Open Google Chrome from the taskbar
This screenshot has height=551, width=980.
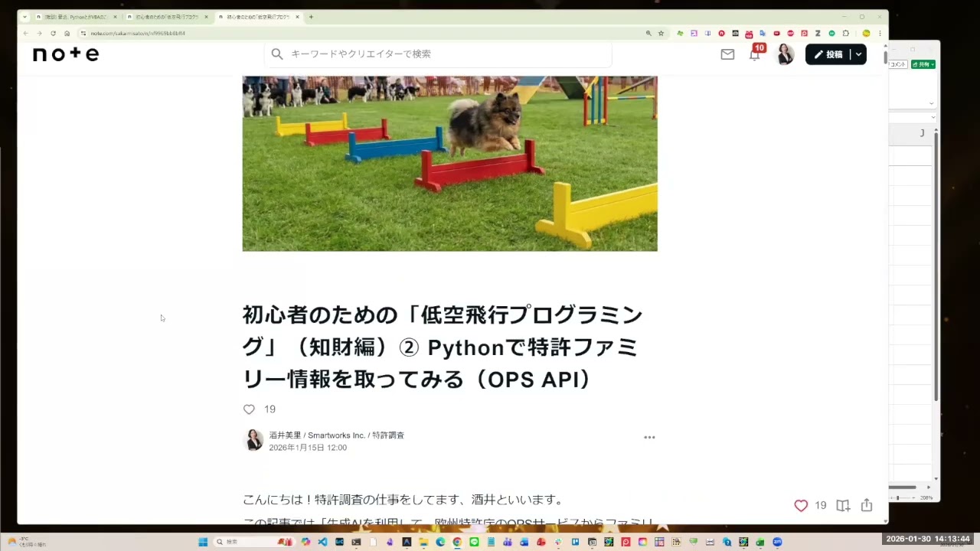[x=457, y=542]
